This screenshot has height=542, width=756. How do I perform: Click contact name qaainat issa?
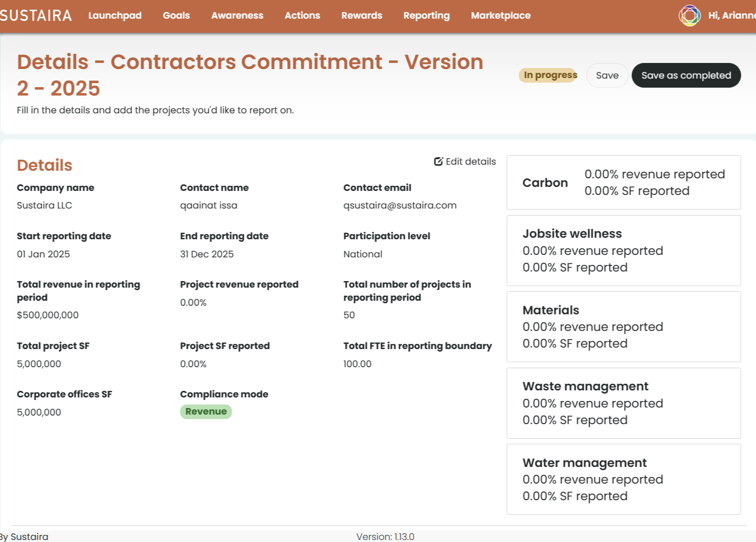209,205
